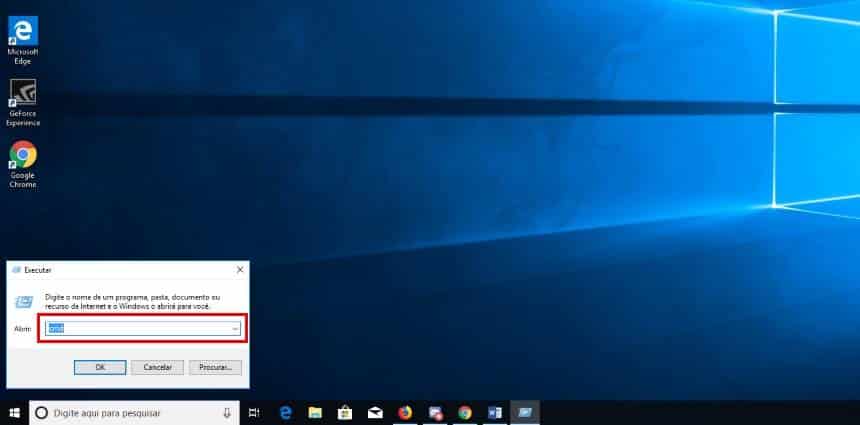Launch Firefox from the taskbar
This screenshot has height=425, width=860.
click(x=405, y=412)
